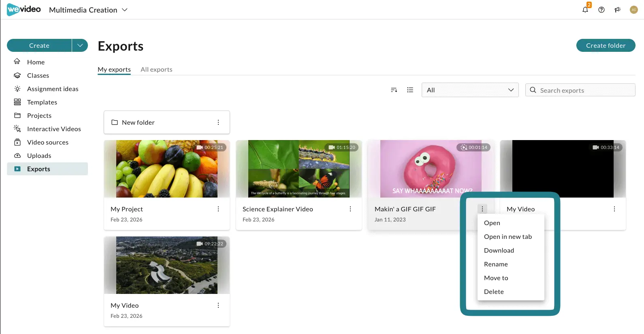Image resolution: width=644 pixels, height=334 pixels.
Task: Switch to My exports tab
Action: (x=114, y=69)
